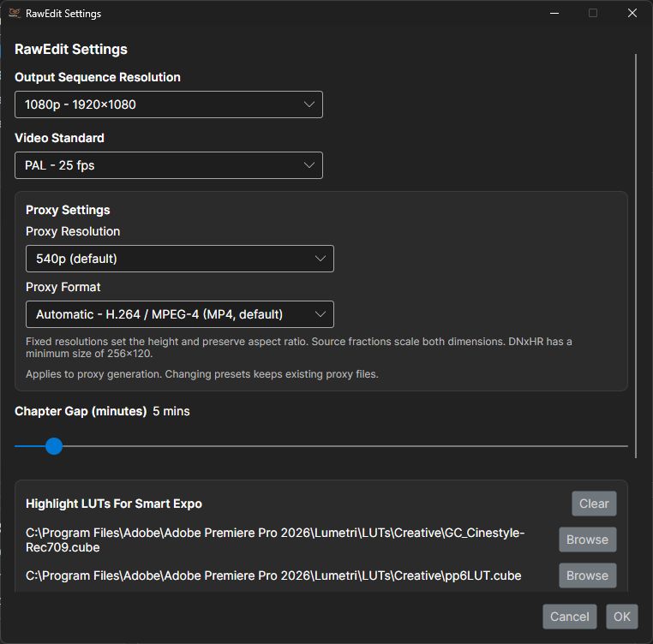
Task: Click the 'Highlight LUTs For Smart Expo' heading
Action: coord(114,504)
